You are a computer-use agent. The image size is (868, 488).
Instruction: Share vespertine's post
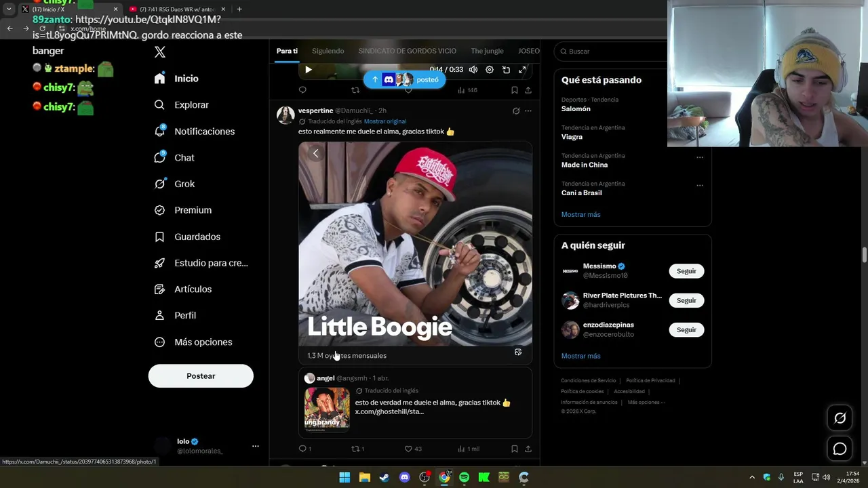tap(528, 449)
